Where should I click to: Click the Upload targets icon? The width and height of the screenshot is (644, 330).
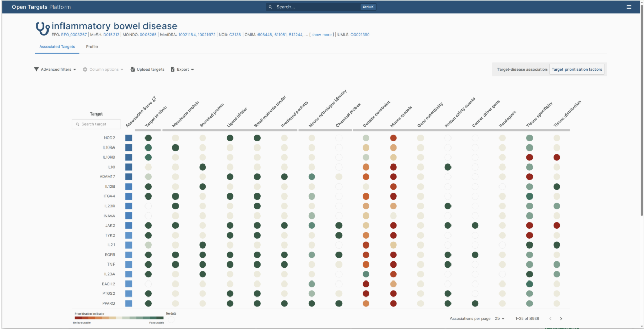[x=133, y=69]
